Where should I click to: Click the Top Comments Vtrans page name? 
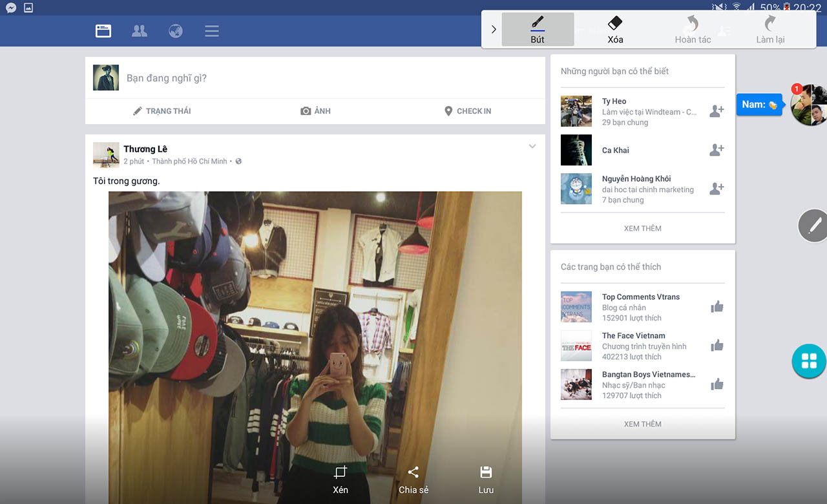641,297
